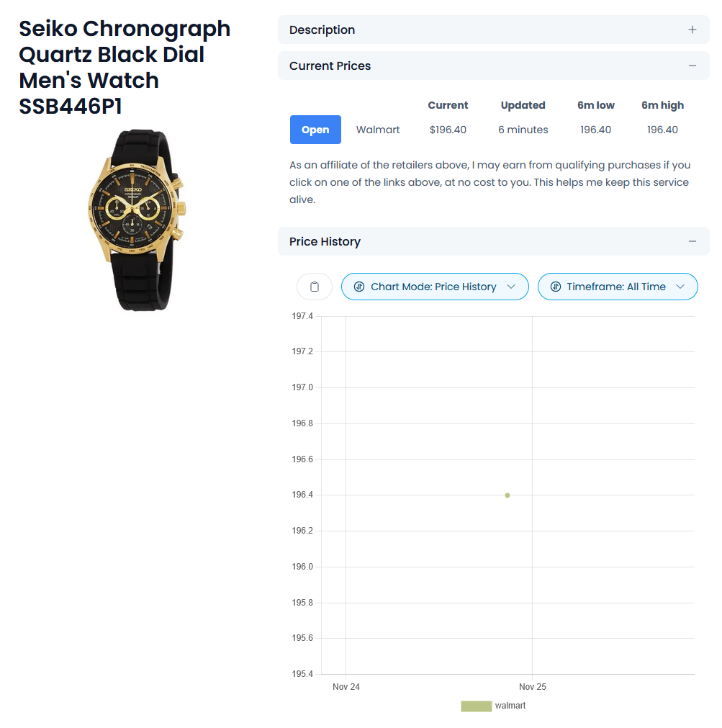This screenshot has height=728, width=722.
Task: Click the Seiko Chronograph product title
Action: [125, 67]
